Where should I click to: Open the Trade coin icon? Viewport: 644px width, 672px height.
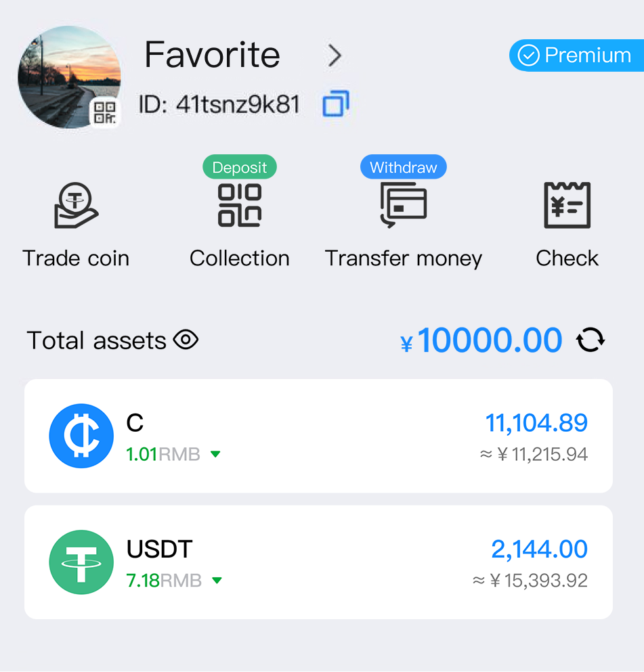(76, 205)
